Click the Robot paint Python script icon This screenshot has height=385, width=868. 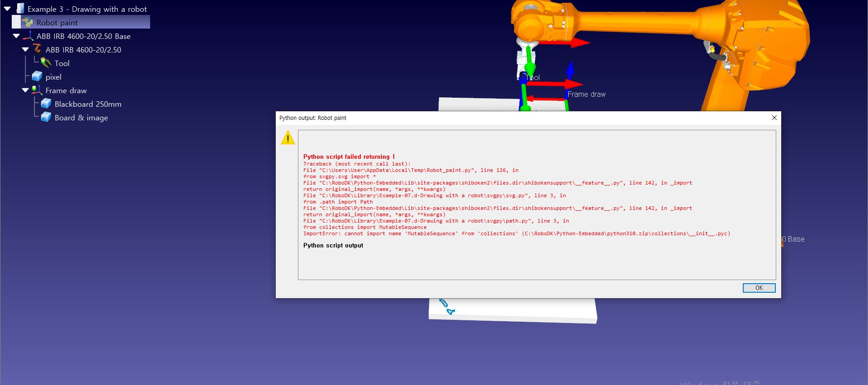pos(28,22)
